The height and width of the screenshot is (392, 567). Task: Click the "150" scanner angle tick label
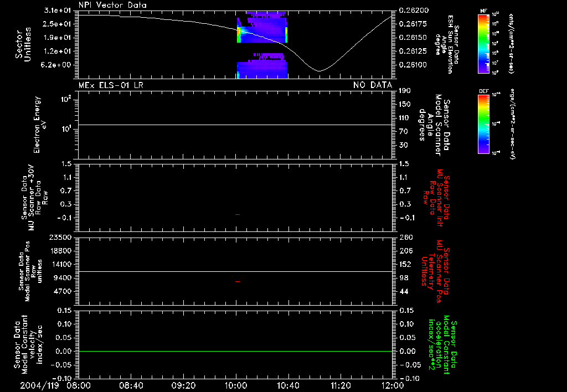405,105
